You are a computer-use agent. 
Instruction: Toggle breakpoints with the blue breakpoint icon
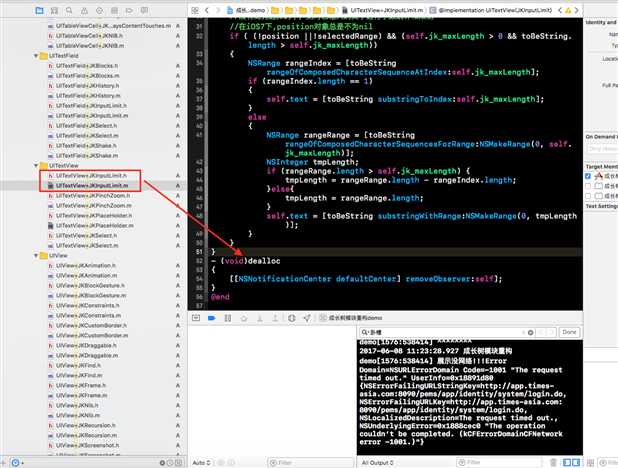(x=212, y=318)
